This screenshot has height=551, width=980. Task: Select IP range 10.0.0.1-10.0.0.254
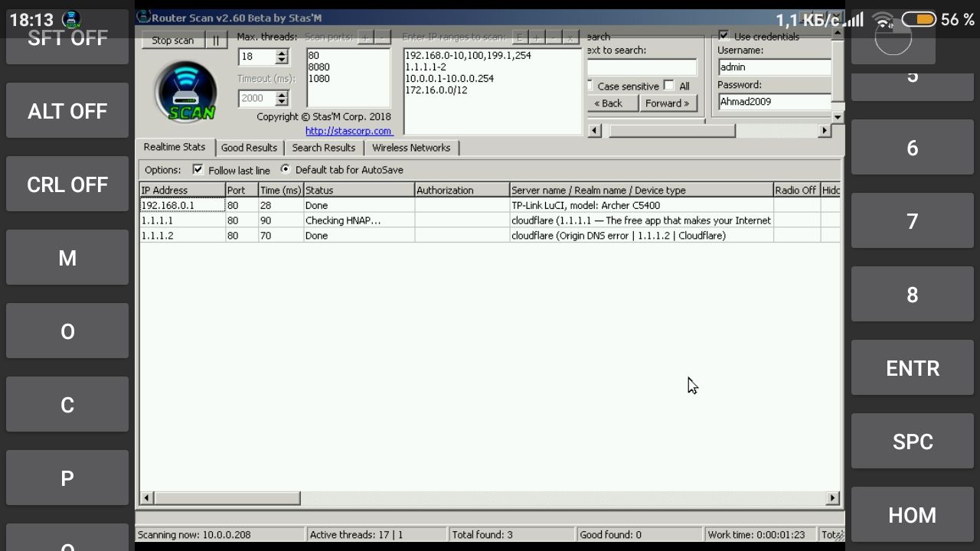click(449, 78)
